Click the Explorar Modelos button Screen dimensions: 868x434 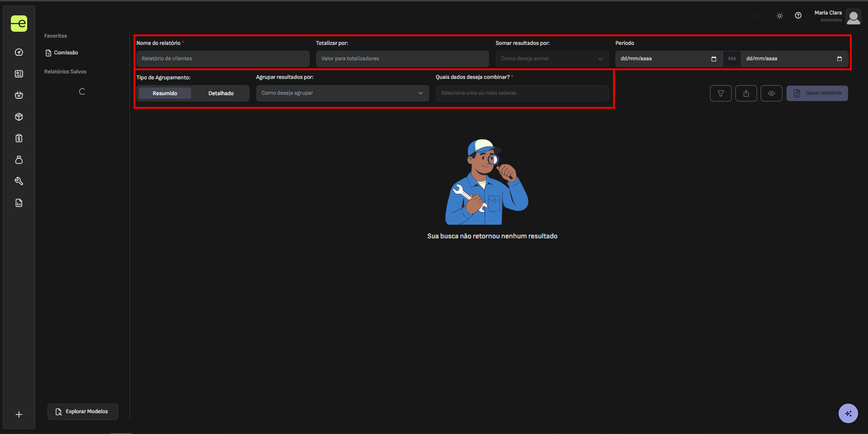(x=82, y=412)
